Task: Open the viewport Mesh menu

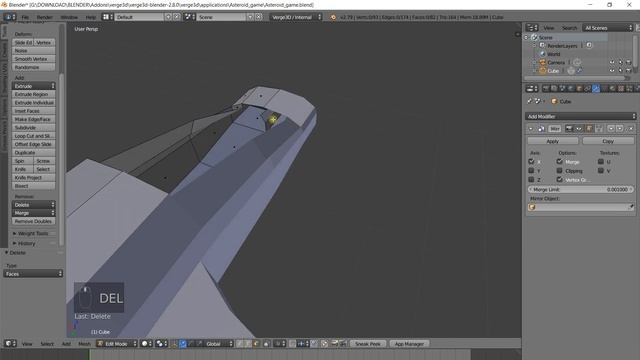Action: pos(84,344)
